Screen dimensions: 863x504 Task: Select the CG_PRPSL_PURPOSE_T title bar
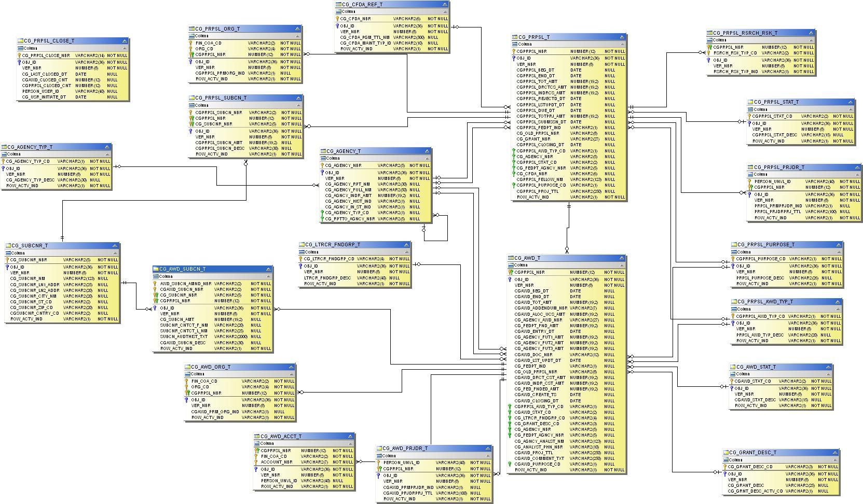click(x=787, y=245)
